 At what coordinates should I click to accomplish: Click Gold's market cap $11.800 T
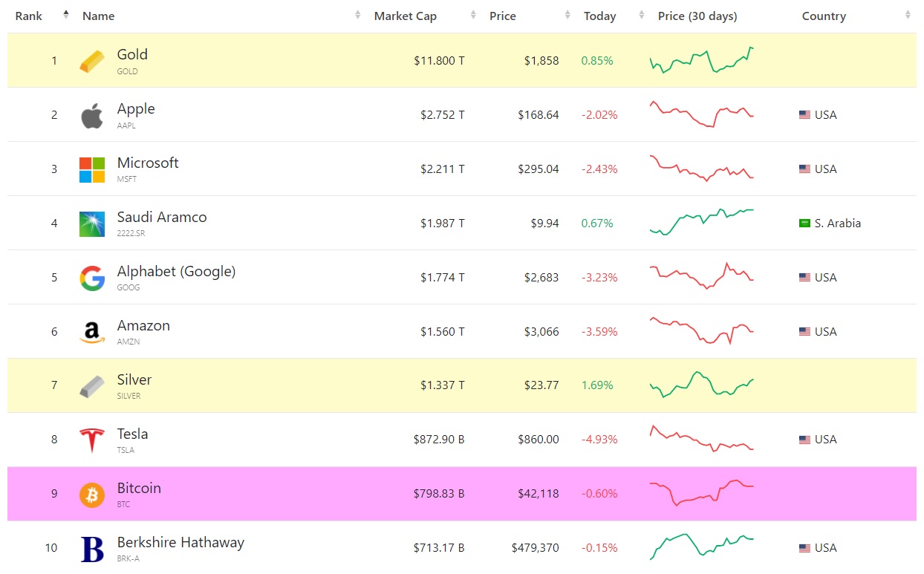[439, 61]
